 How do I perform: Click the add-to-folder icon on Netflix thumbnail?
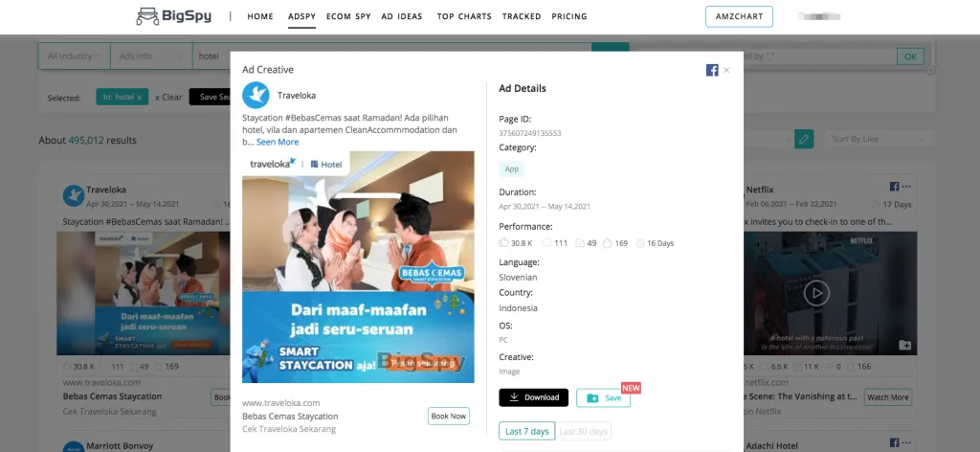(x=904, y=344)
